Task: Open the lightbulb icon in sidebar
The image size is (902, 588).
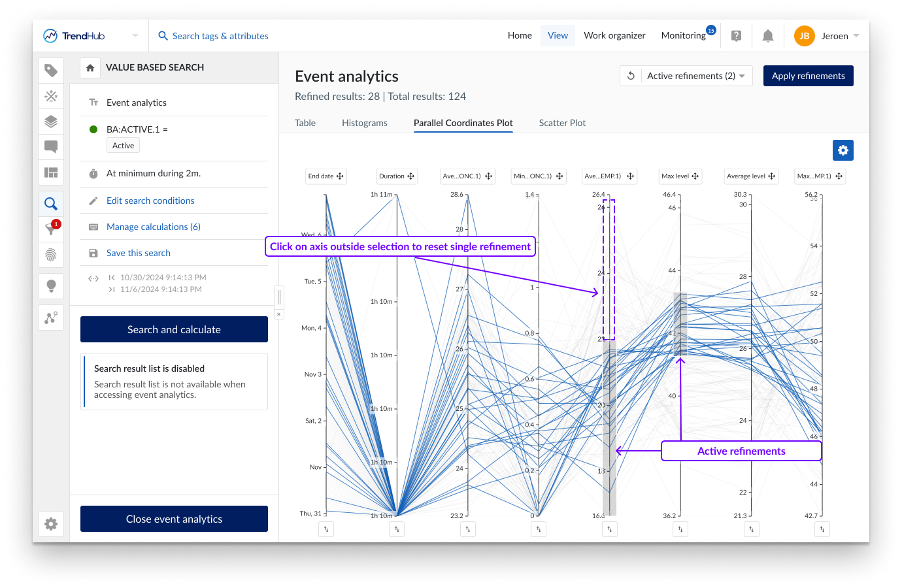Action: click(51, 286)
